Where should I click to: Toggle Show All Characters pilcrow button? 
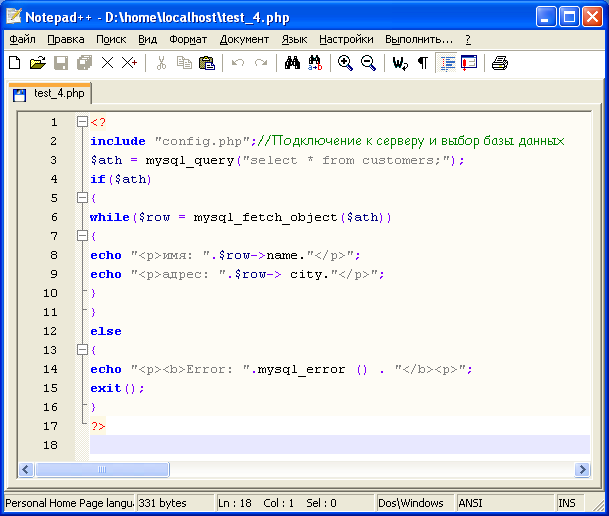(423, 63)
